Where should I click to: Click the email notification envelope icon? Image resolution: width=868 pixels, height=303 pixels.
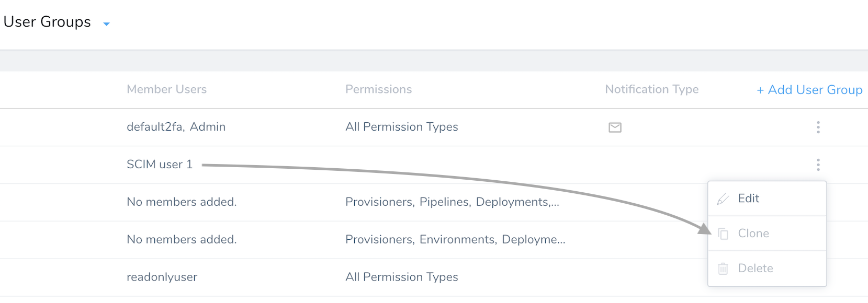[615, 127]
